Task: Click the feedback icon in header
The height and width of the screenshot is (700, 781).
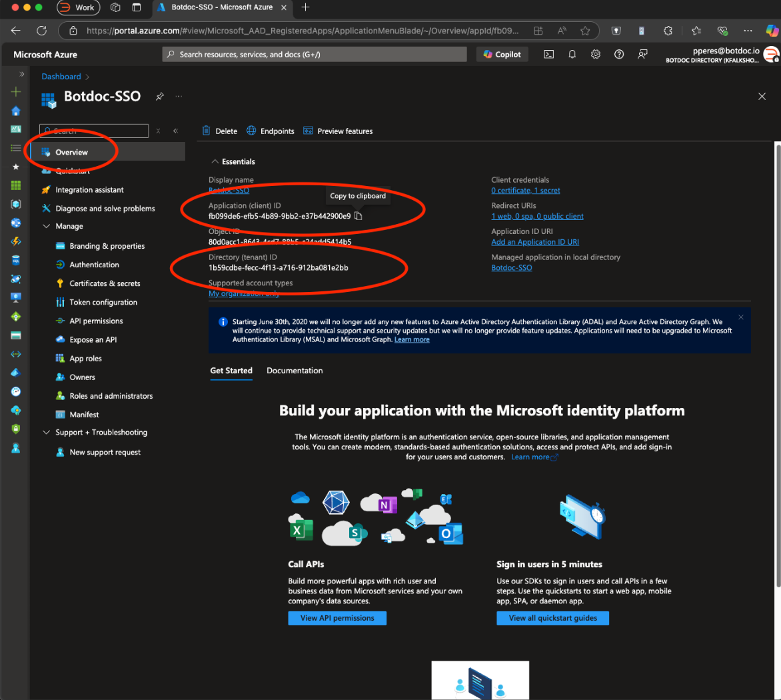Action: (x=642, y=55)
